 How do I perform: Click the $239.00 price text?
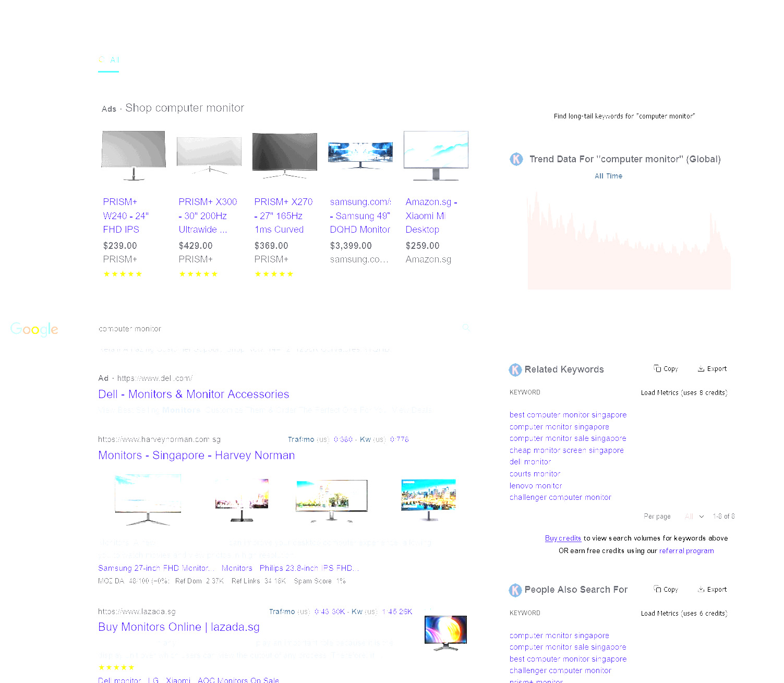[120, 246]
